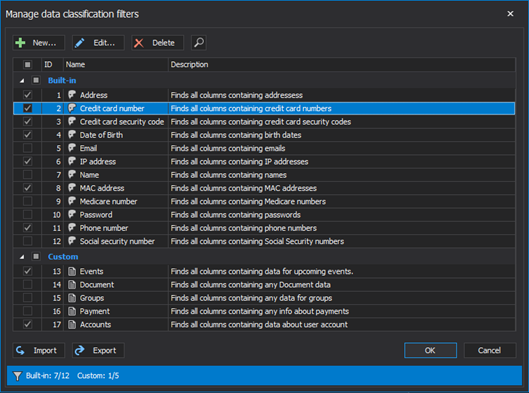Click the pencil Edit filter icon
The width and height of the screenshot is (529, 393).
pyautogui.click(x=80, y=43)
